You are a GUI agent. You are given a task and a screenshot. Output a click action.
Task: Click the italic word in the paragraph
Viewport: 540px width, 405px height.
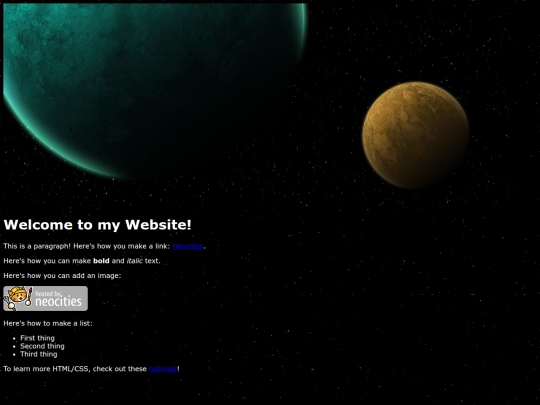tap(135, 261)
